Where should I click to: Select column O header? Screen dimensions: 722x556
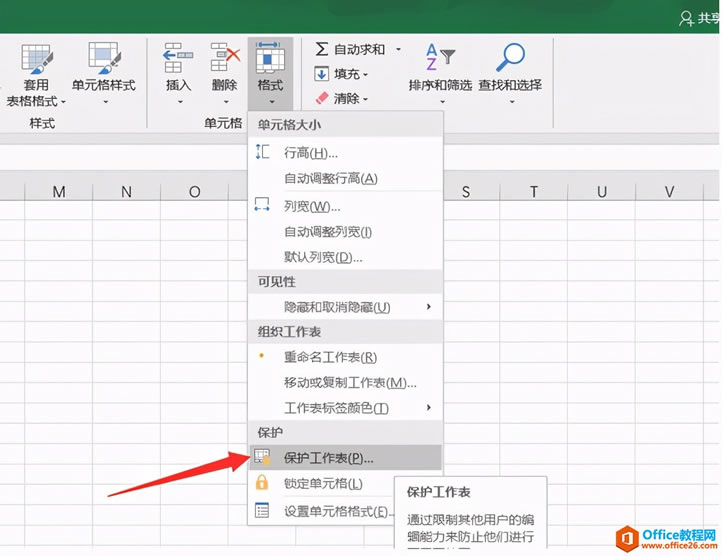pyautogui.click(x=194, y=192)
